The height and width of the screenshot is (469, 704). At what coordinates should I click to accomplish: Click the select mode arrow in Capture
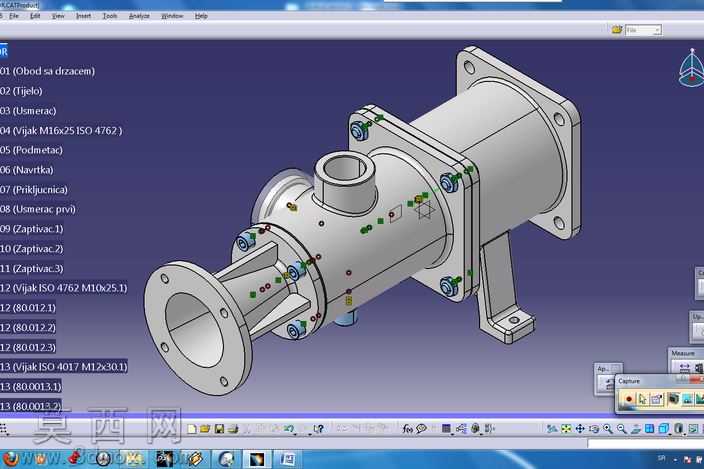[x=642, y=399]
